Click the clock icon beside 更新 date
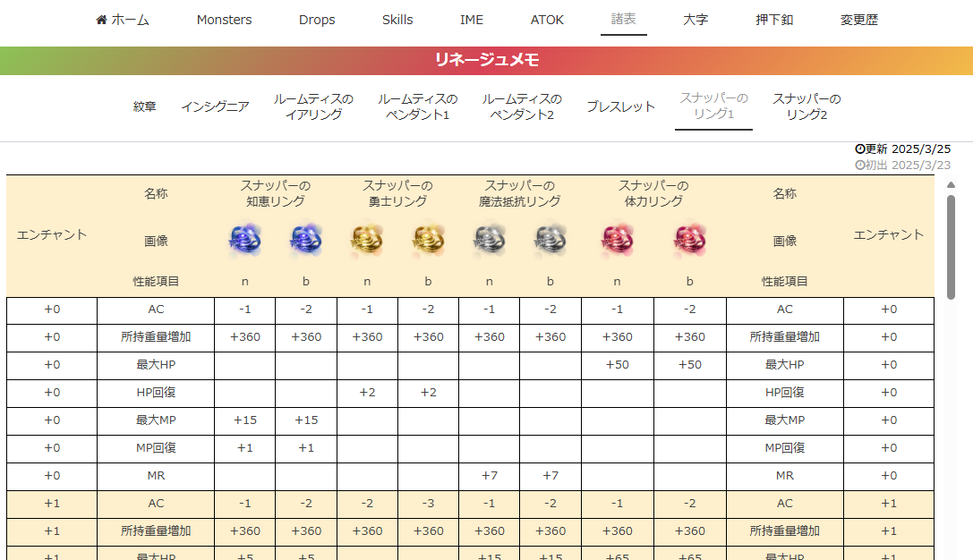Screen dimensions: 973x560 (859, 148)
